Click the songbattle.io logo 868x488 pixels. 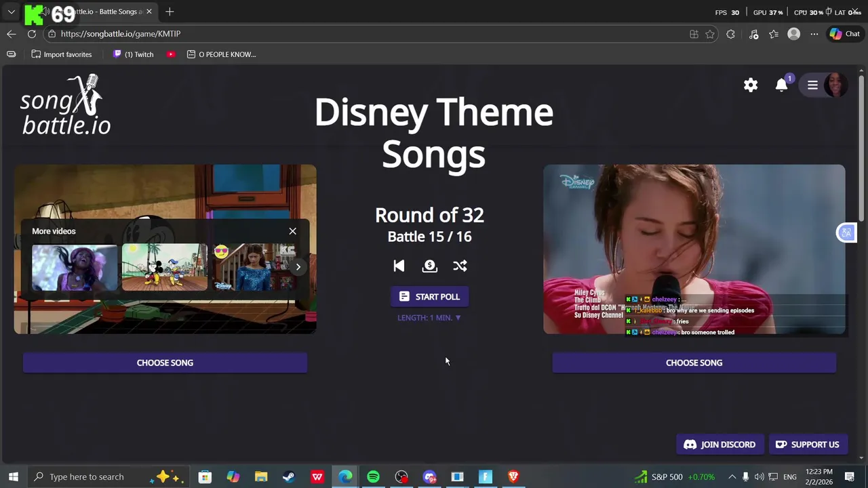tap(65, 105)
